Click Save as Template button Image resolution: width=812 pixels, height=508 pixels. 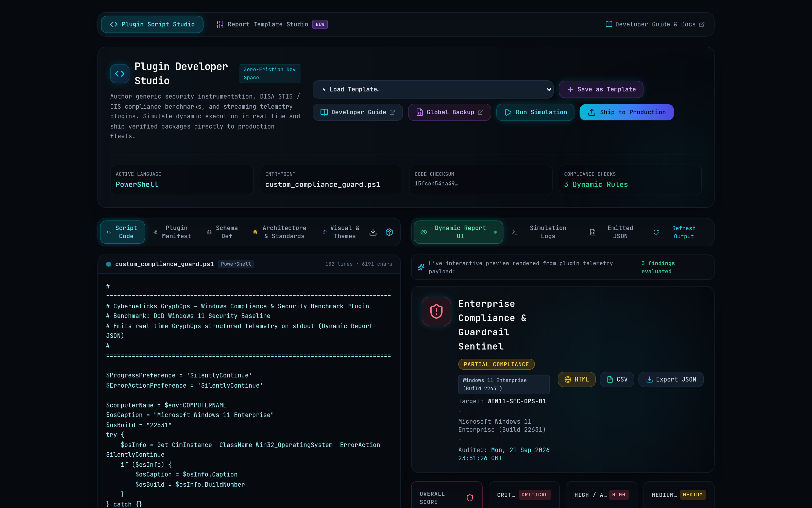click(601, 89)
